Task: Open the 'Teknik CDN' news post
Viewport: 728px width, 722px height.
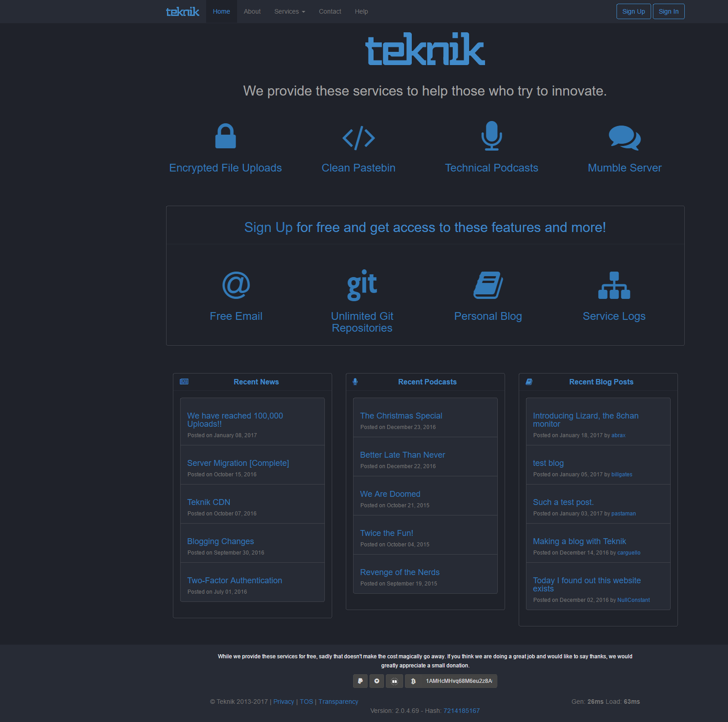Action: [x=209, y=502]
